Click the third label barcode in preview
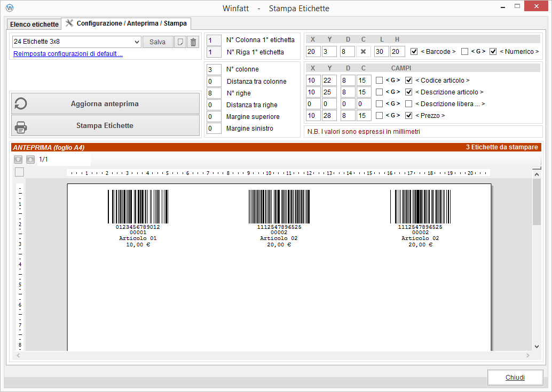Viewport: 552px width, 392px height. coord(420,207)
